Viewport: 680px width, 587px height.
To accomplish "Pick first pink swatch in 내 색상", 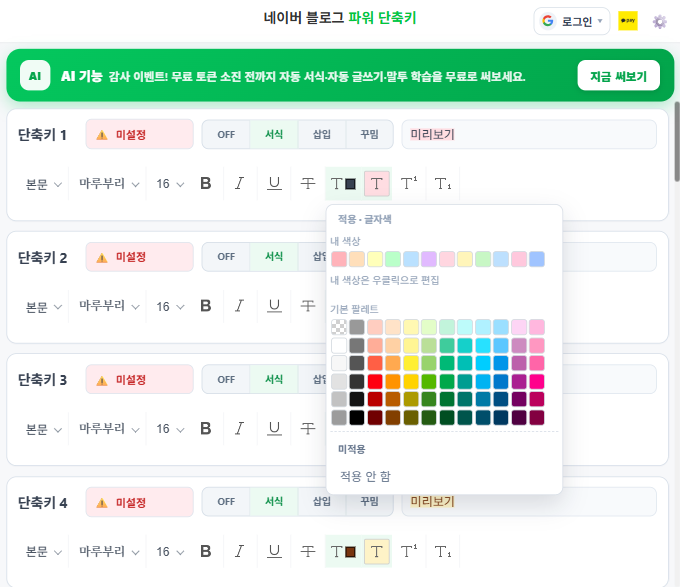I will pos(339,259).
